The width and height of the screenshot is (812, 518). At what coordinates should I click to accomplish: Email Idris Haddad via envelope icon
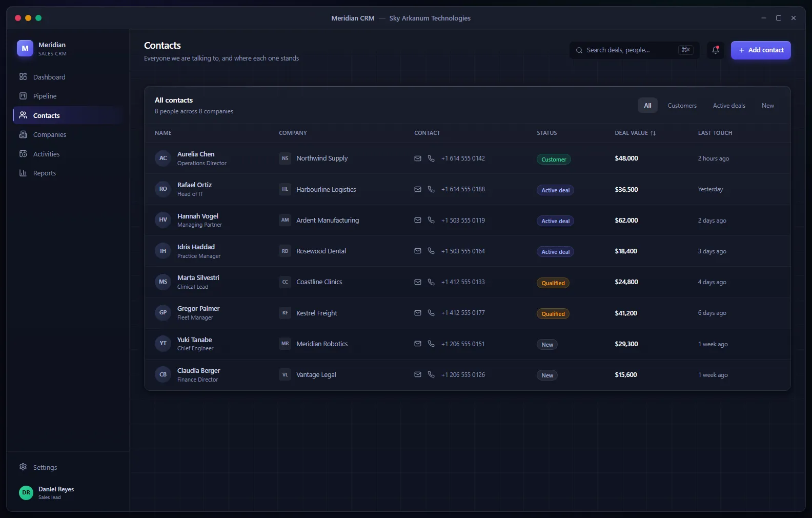click(418, 251)
